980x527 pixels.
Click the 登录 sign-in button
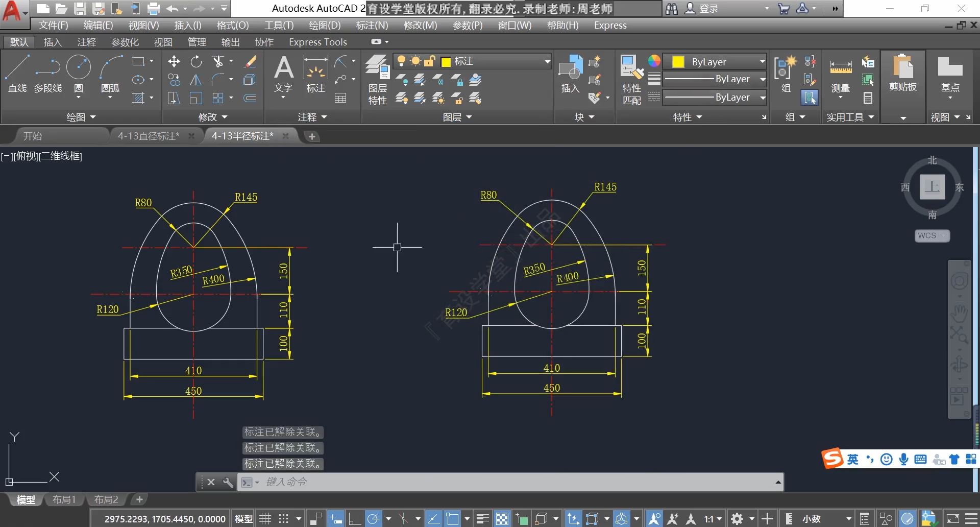pyautogui.click(x=702, y=8)
